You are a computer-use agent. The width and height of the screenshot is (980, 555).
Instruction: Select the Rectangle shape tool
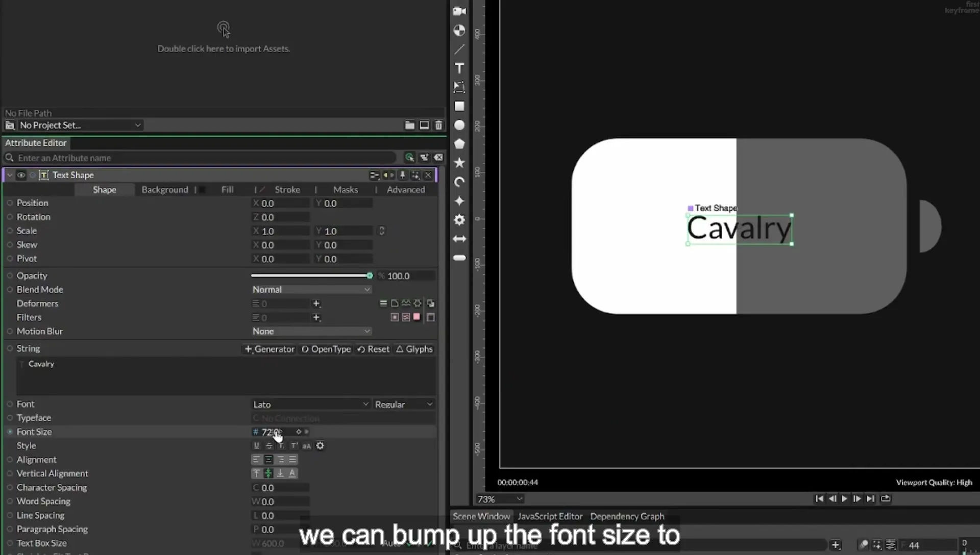coord(459,106)
